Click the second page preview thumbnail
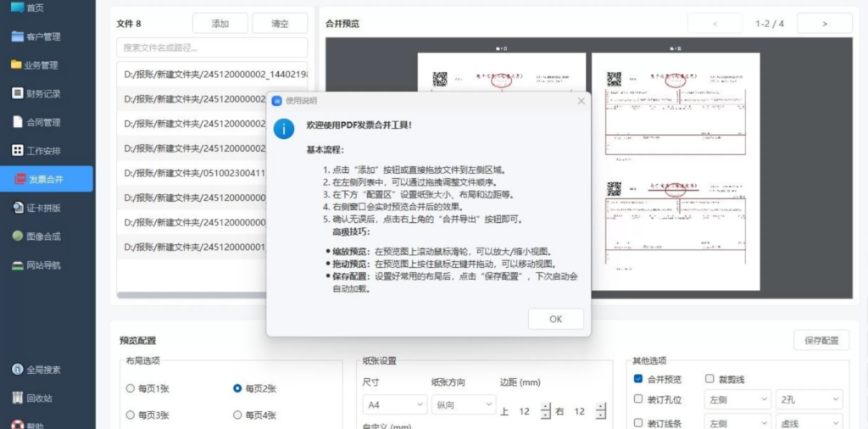The width and height of the screenshot is (868, 429). tap(676, 171)
